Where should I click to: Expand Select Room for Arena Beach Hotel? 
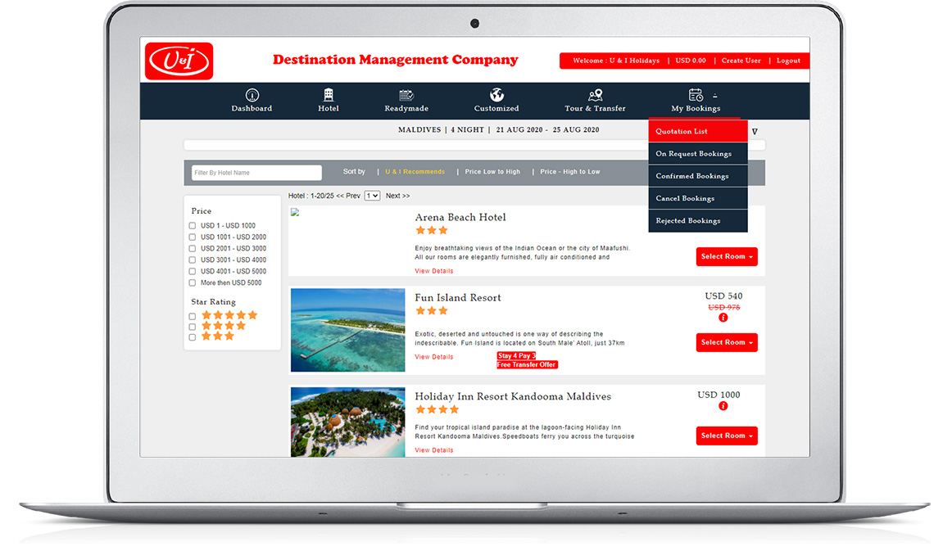(x=726, y=256)
